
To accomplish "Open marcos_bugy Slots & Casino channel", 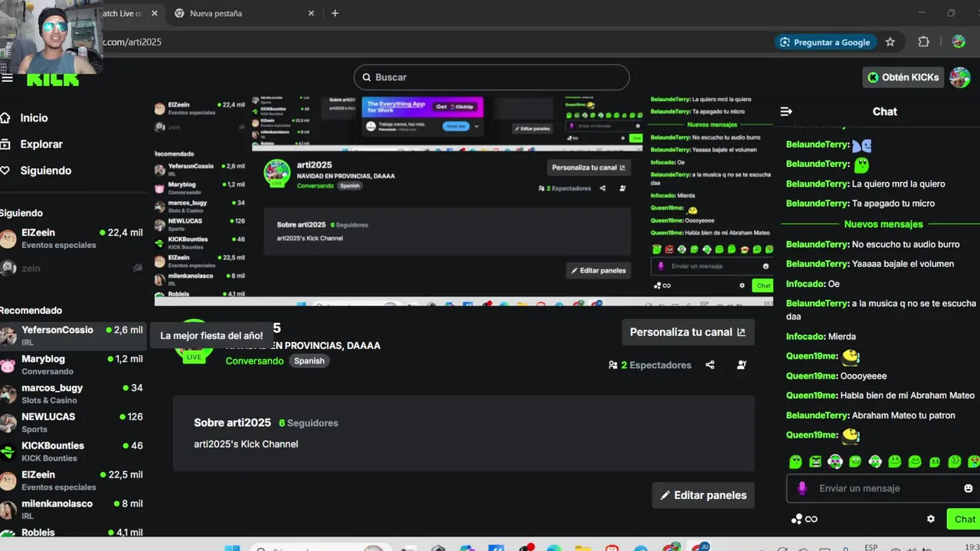I will point(73,394).
